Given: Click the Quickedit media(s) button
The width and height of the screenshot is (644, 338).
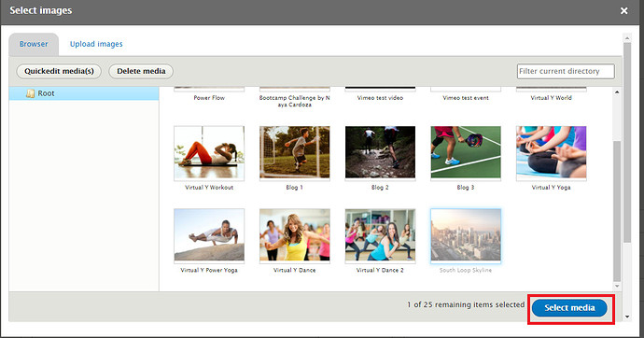Looking at the screenshot, I should pyautogui.click(x=59, y=71).
